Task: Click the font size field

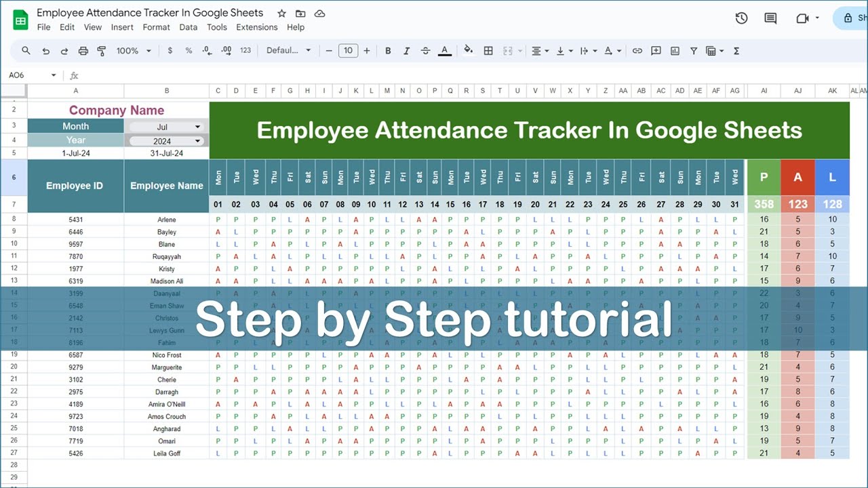Action: pos(348,51)
